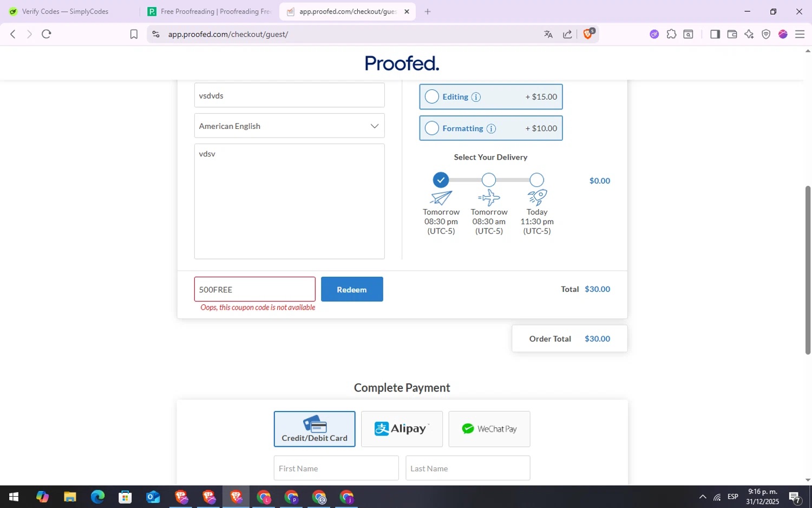Click the First Name field
Image resolution: width=812 pixels, height=508 pixels.
coord(336,468)
